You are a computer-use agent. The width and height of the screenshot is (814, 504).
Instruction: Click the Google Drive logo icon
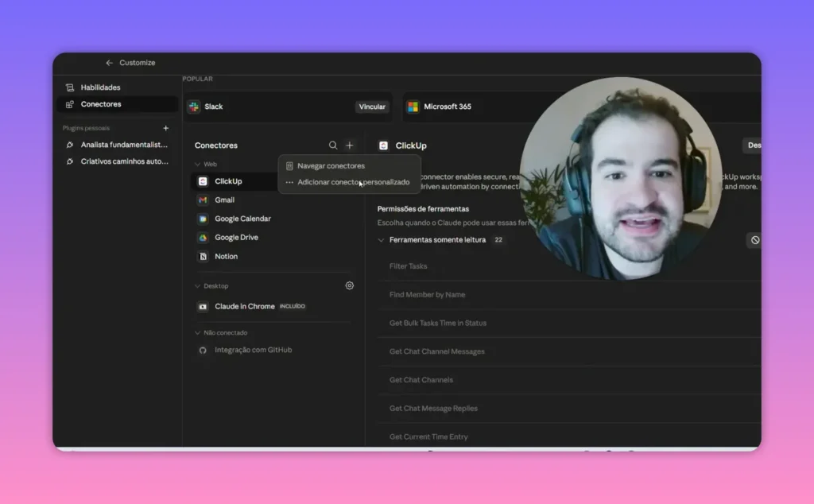tap(203, 237)
